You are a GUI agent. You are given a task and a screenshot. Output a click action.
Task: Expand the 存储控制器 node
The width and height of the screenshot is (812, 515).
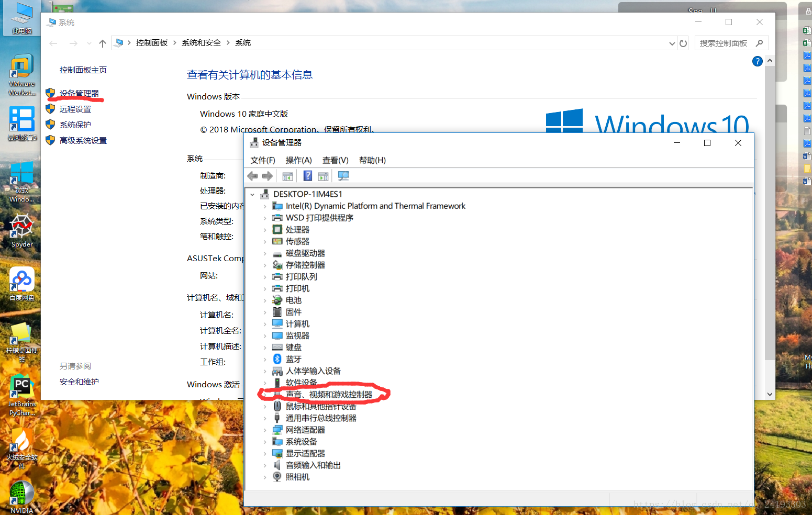(x=265, y=265)
